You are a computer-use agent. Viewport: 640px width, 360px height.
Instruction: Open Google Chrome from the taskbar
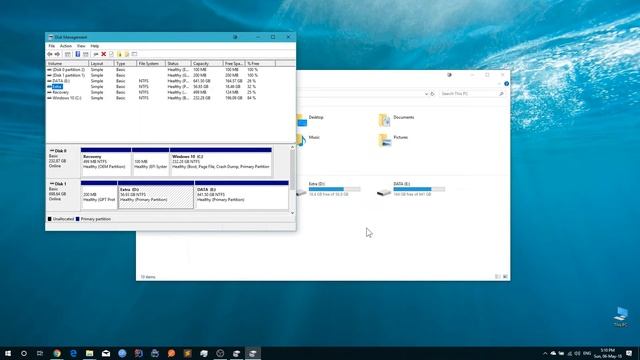(57, 353)
